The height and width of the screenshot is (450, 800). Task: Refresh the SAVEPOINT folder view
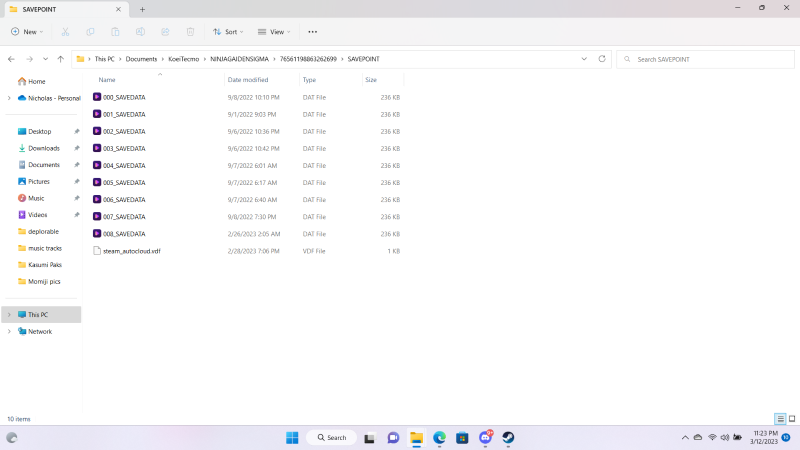click(x=602, y=59)
